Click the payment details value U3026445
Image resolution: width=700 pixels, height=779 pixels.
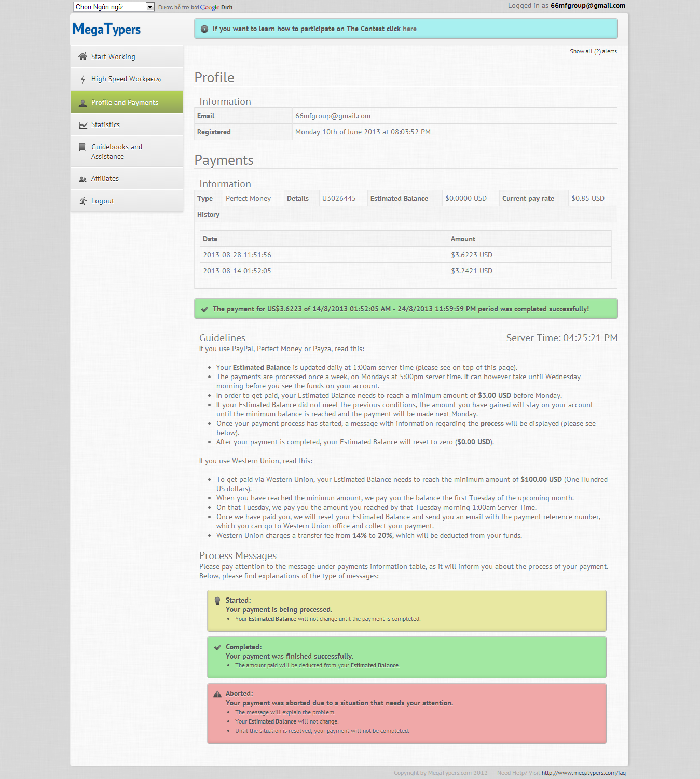(x=339, y=198)
